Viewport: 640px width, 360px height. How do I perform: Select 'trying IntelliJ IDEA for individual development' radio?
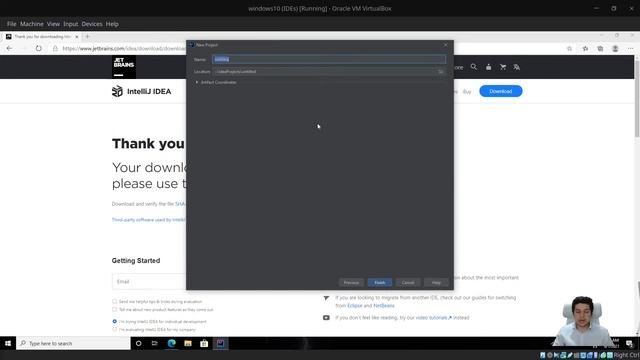114,321
